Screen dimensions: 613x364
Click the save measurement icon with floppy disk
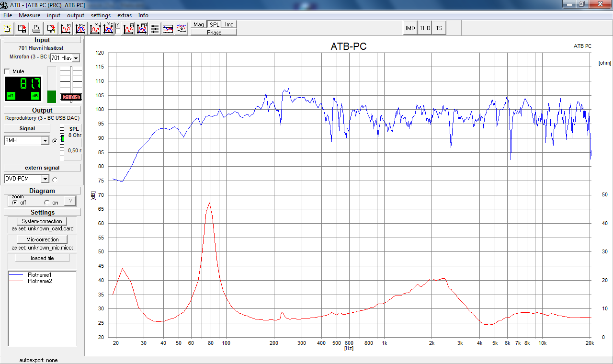pyautogui.click(x=22, y=29)
